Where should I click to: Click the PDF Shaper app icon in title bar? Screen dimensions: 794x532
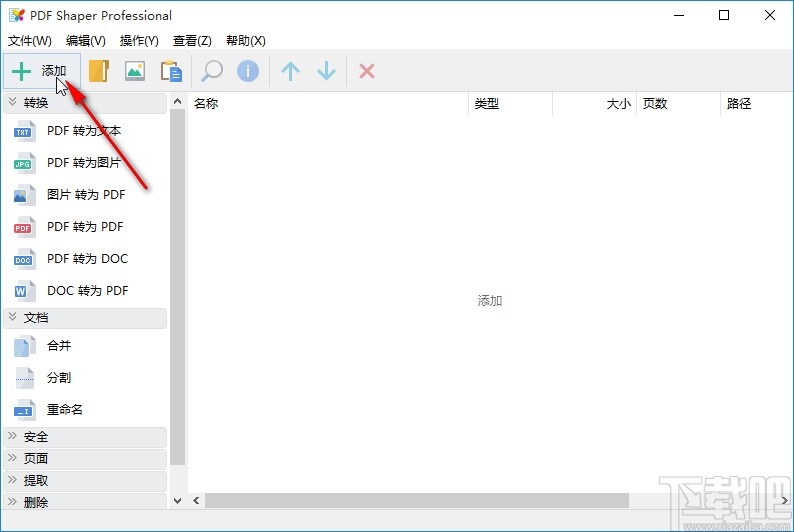[17, 15]
